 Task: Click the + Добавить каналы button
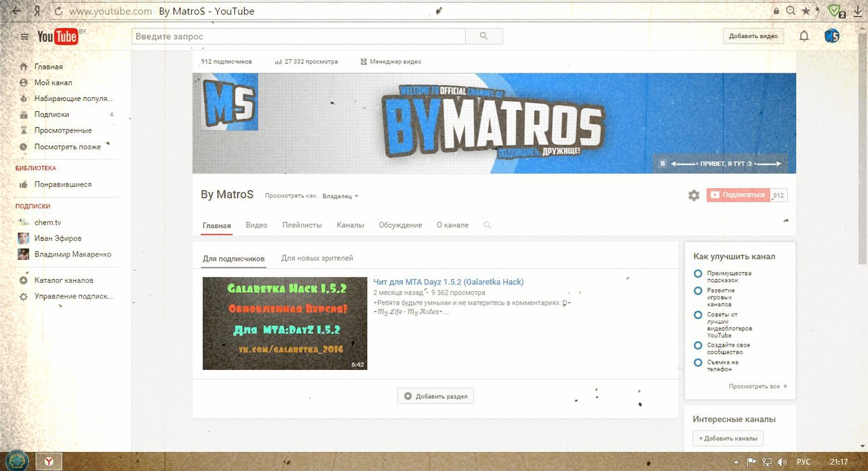click(728, 438)
